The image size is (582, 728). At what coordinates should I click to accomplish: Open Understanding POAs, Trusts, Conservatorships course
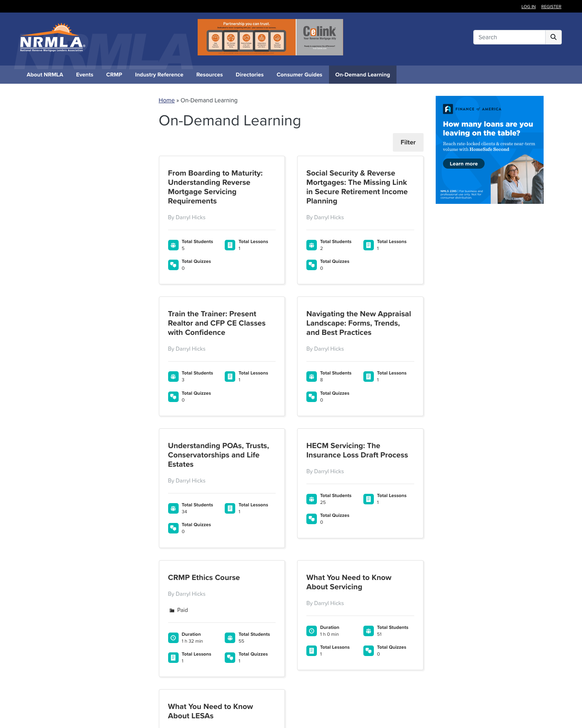pos(219,455)
